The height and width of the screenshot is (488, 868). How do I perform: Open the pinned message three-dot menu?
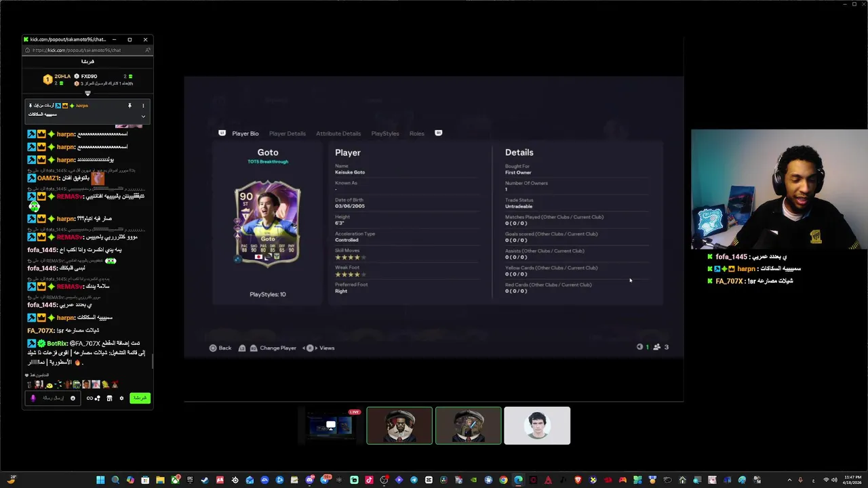point(143,106)
